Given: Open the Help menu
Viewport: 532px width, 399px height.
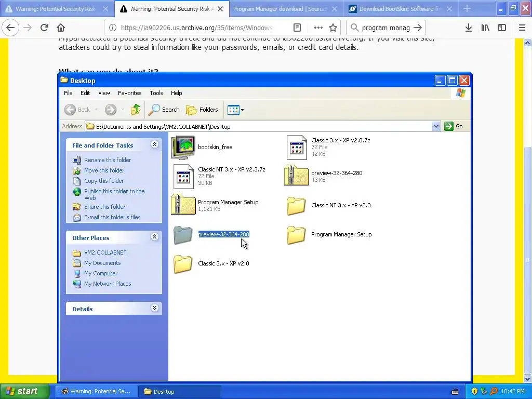Looking at the screenshot, I should (x=176, y=93).
